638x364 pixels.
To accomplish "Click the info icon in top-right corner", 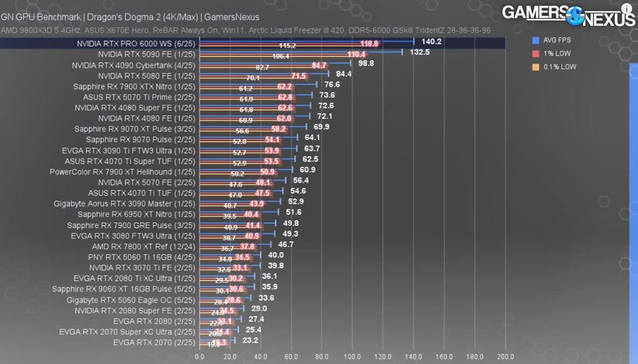I will point(627,9).
